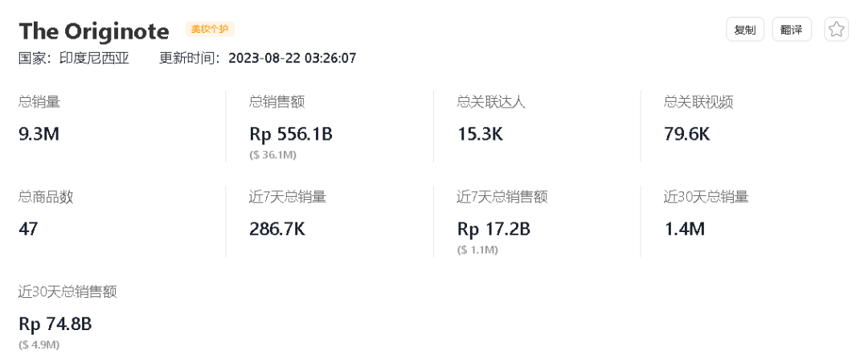Screen dimensions: 868x363
Task: Click the country text 印度尼西亚
Action: 94,58
